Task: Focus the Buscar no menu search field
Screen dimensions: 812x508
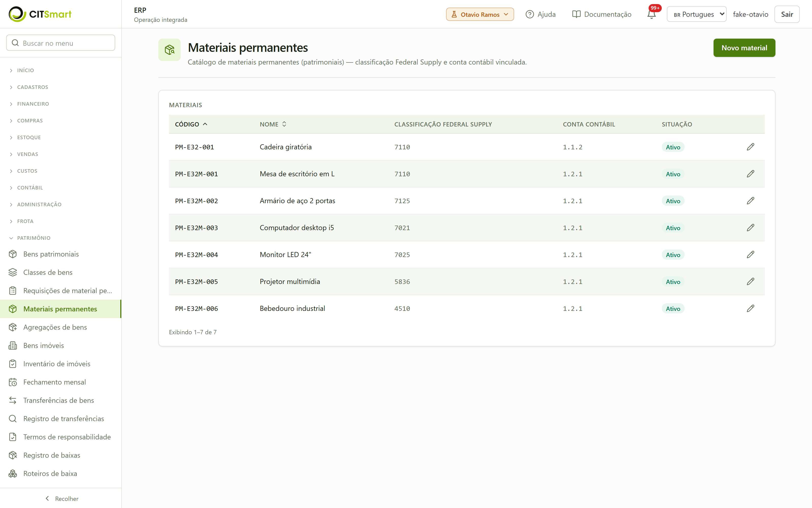Action: (61, 43)
